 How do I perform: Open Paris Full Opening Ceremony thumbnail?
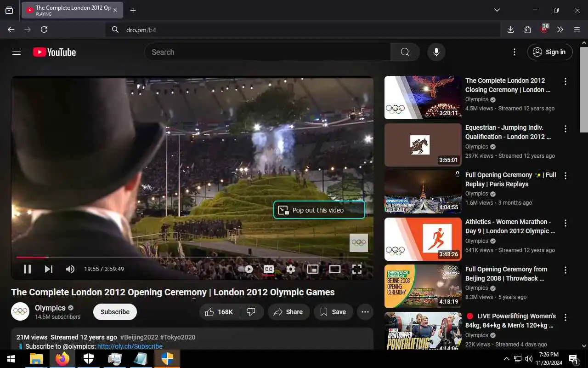point(423,192)
